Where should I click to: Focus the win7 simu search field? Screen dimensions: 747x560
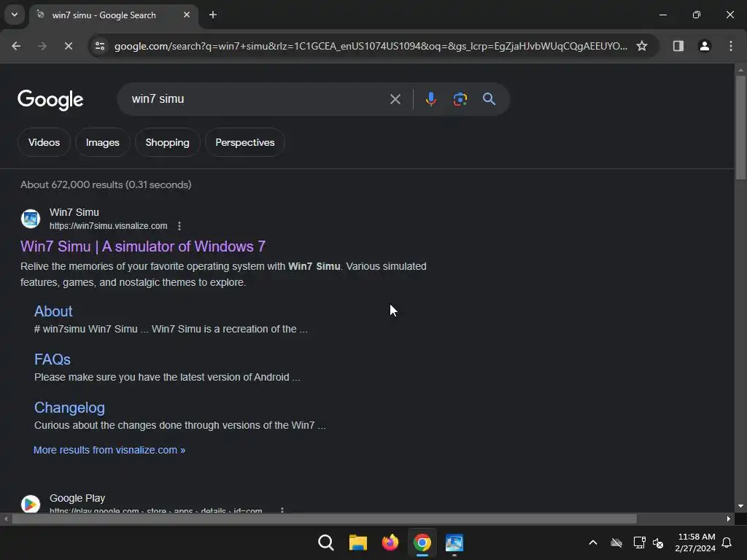click(x=258, y=99)
